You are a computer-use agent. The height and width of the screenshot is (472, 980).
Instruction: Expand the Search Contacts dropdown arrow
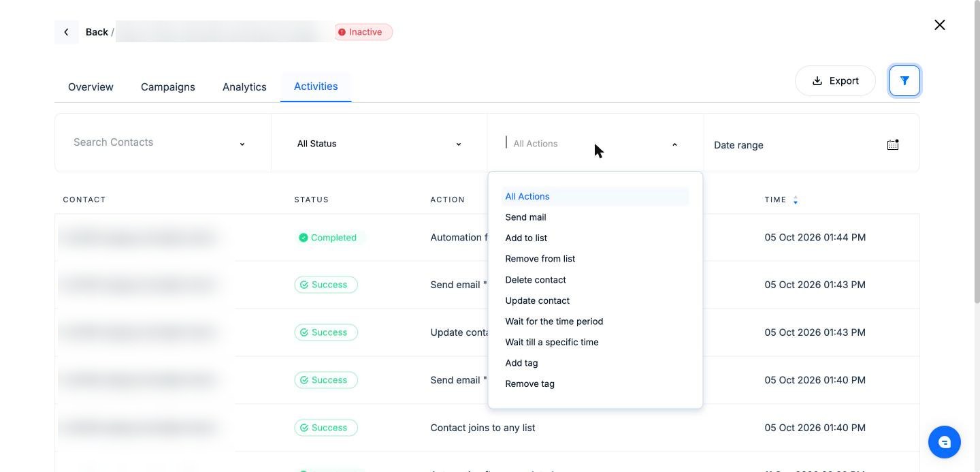pyautogui.click(x=242, y=144)
